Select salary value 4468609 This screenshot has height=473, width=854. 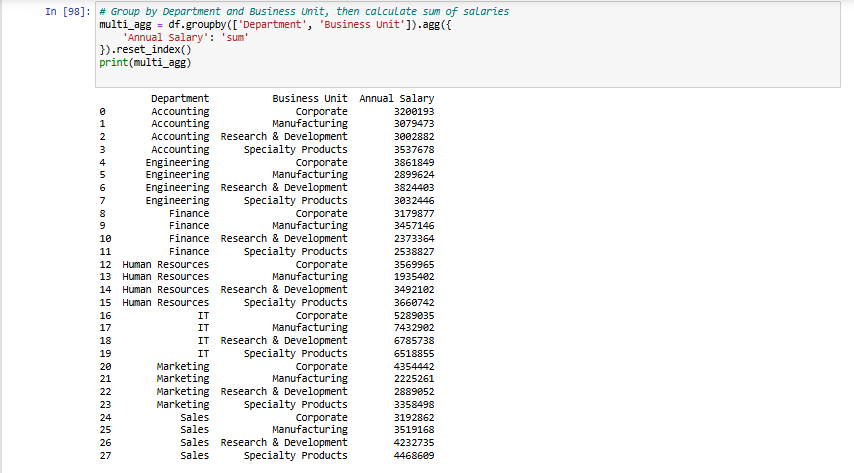(414, 456)
